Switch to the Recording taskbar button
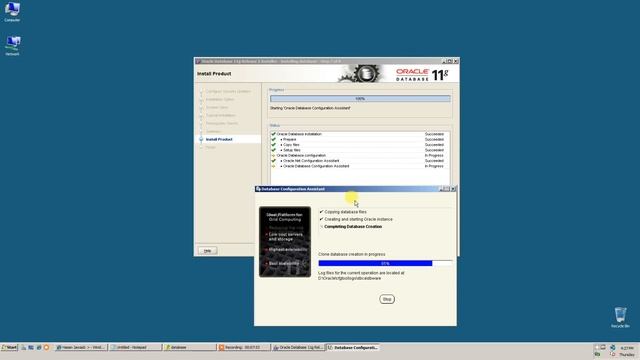 pyautogui.click(x=244, y=347)
